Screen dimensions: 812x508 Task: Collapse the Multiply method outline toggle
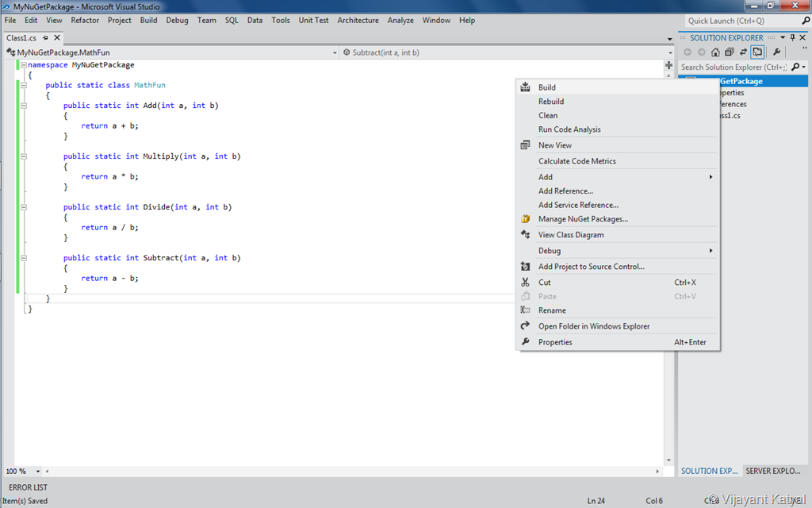(24, 156)
